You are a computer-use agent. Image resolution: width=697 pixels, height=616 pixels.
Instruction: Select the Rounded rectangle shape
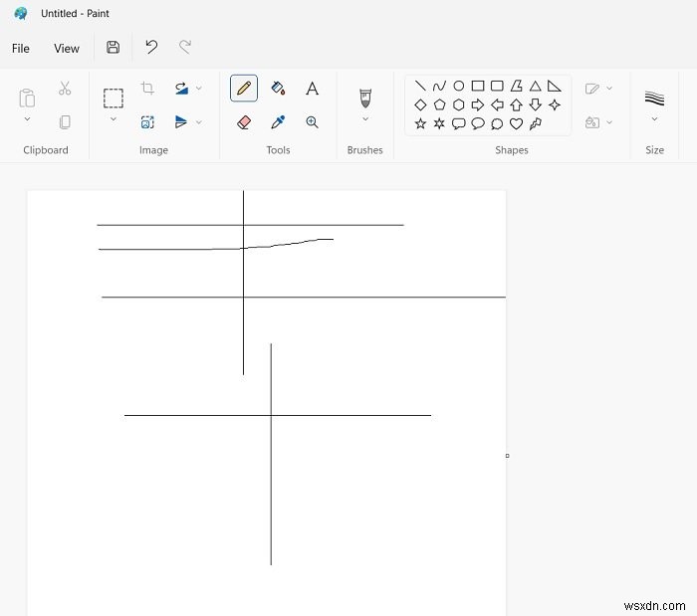(x=497, y=86)
